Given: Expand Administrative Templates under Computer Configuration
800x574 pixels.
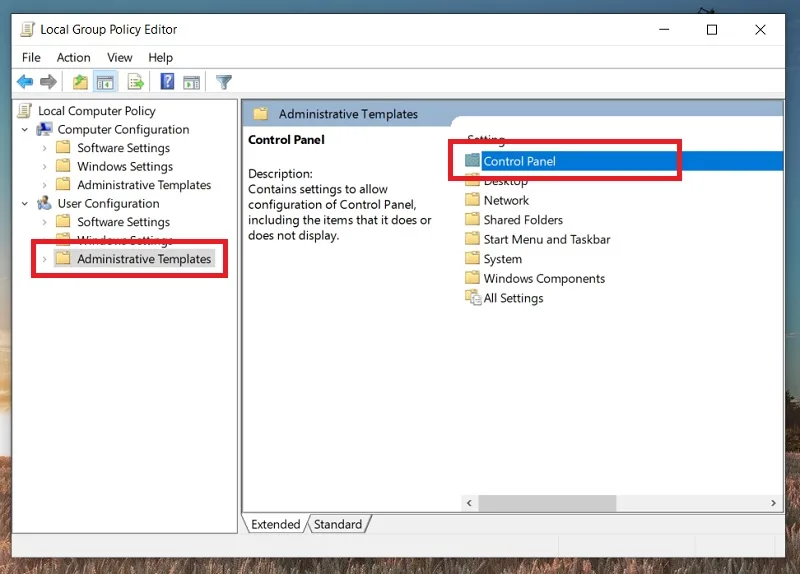Looking at the screenshot, I should [44, 185].
